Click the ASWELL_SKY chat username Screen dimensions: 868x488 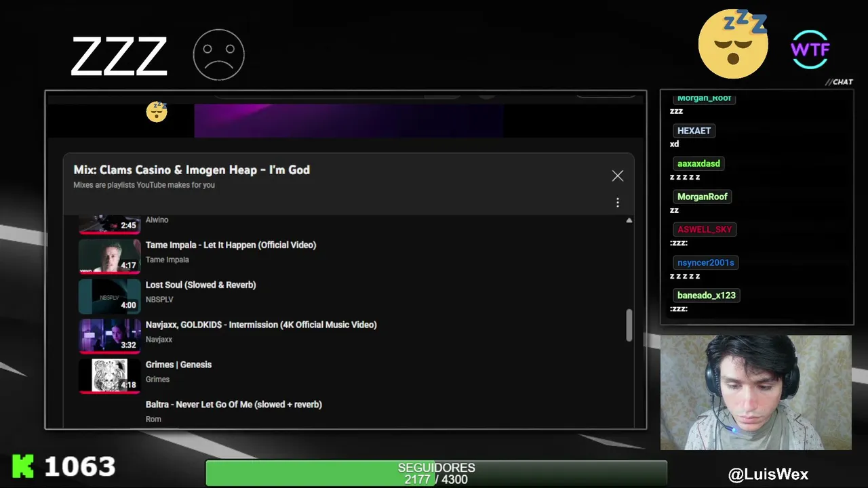705,229
